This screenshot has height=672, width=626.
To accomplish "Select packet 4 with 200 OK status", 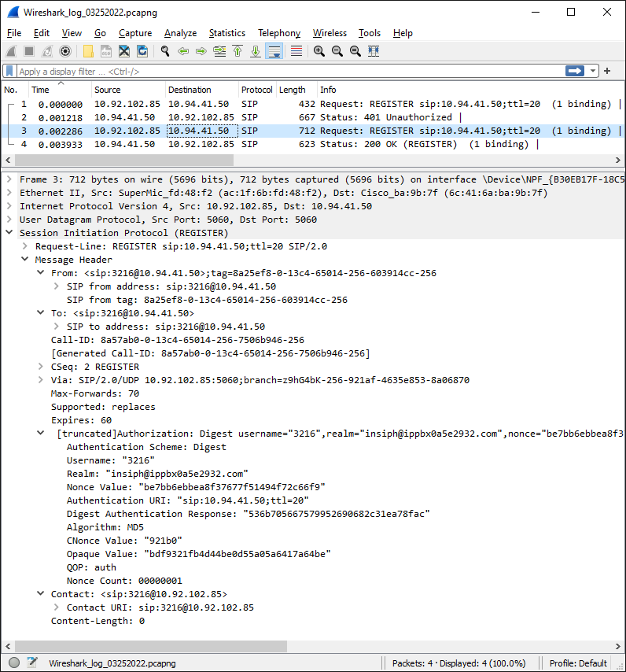I will (x=312, y=145).
